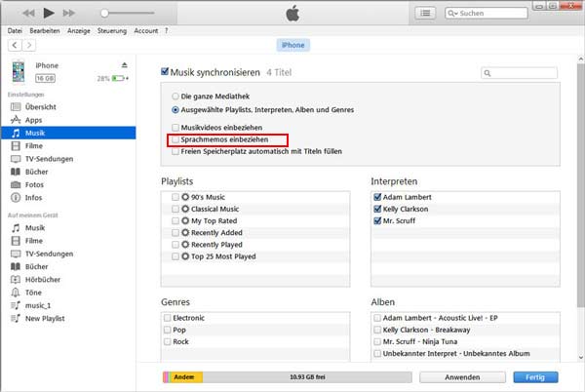This screenshot has width=585, height=392.
Task: Open Filme under Auf meinem Gerät
Action: (68, 241)
